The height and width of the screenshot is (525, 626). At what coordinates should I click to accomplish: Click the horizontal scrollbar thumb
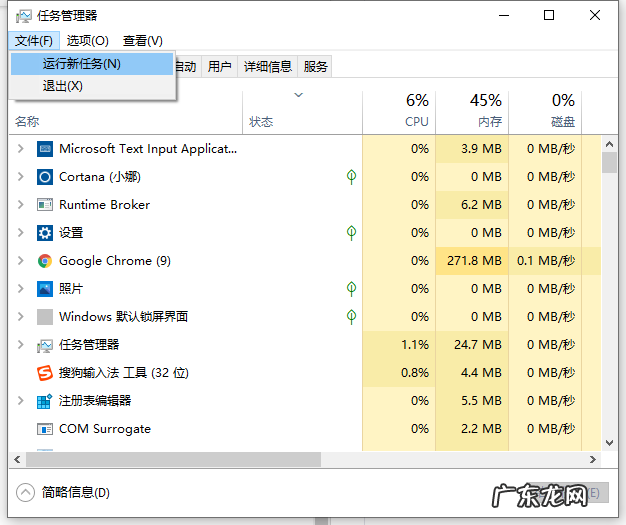(x=173, y=460)
